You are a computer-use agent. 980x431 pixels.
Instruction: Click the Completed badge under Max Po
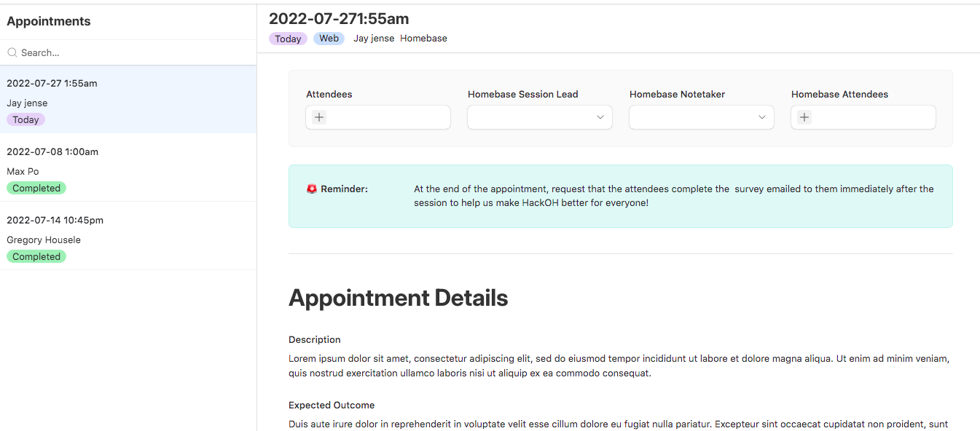tap(36, 188)
